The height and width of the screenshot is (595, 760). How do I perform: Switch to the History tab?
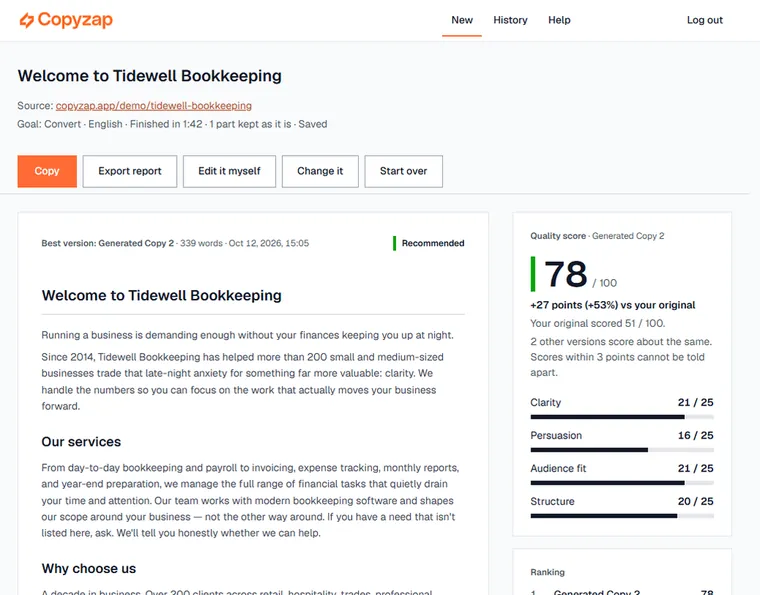[x=510, y=20]
